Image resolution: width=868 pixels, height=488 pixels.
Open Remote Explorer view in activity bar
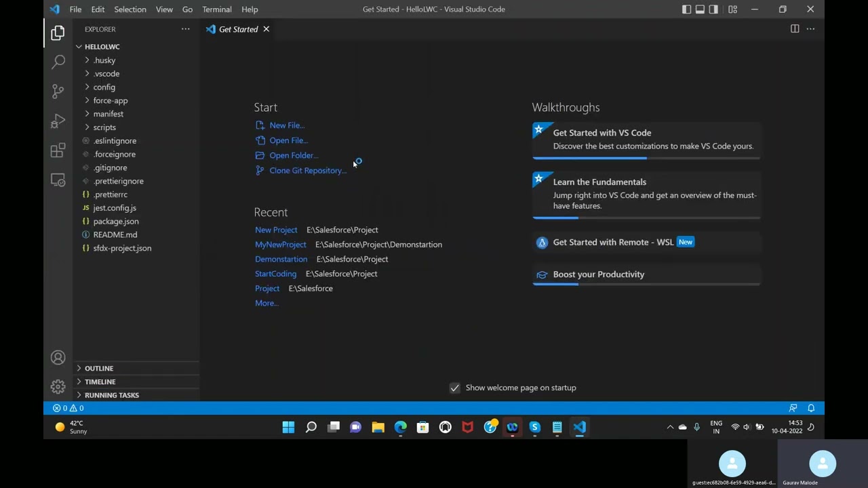[x=58, y=180]
